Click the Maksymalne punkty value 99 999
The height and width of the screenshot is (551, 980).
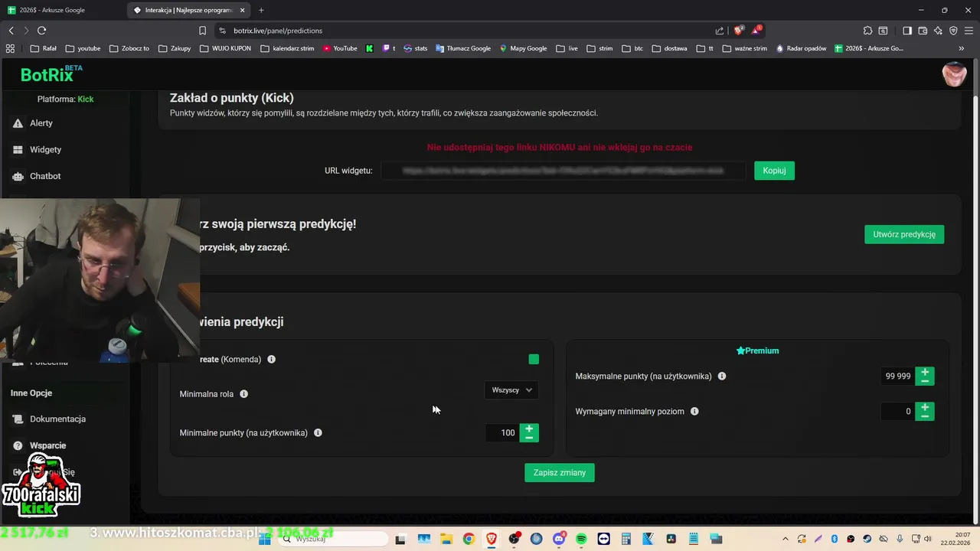897,377
